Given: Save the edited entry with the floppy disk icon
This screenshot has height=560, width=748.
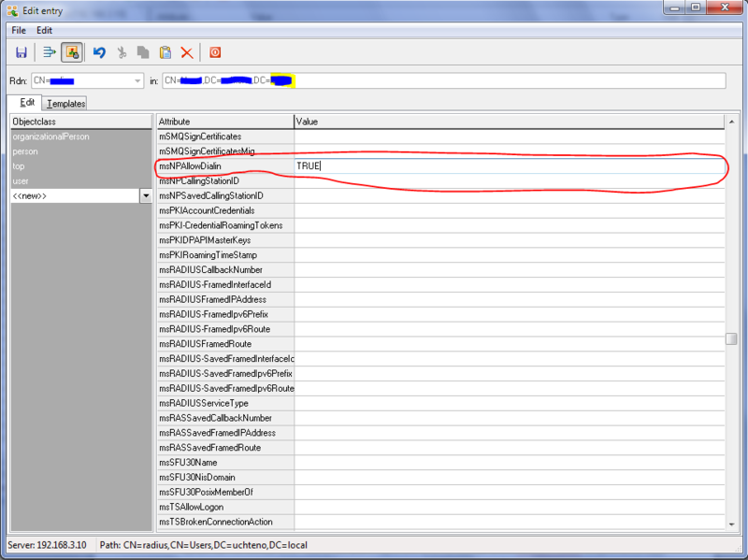Looking at the screenshot, I should 21,52.
